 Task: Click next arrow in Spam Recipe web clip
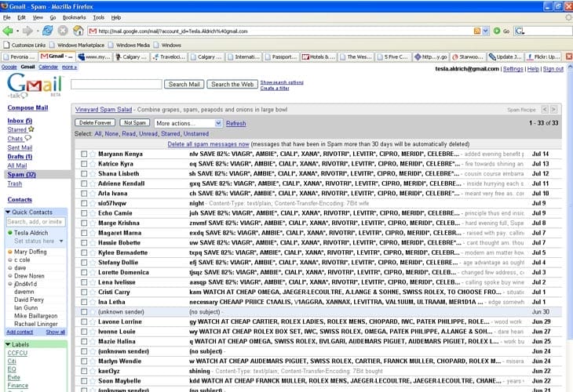coord(554,110)
